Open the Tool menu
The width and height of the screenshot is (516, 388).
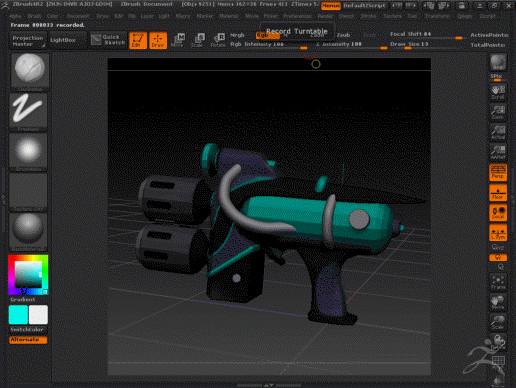[412, 16]
